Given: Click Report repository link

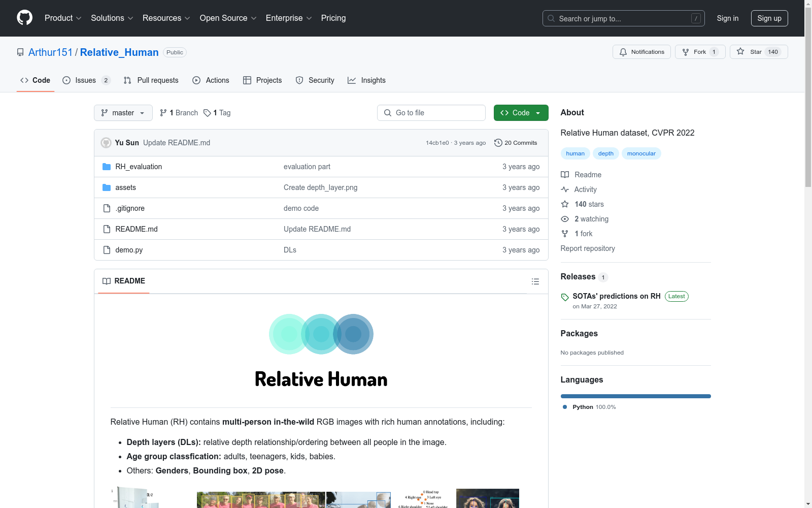Looking at the screenshot, I should pos(588,248).
